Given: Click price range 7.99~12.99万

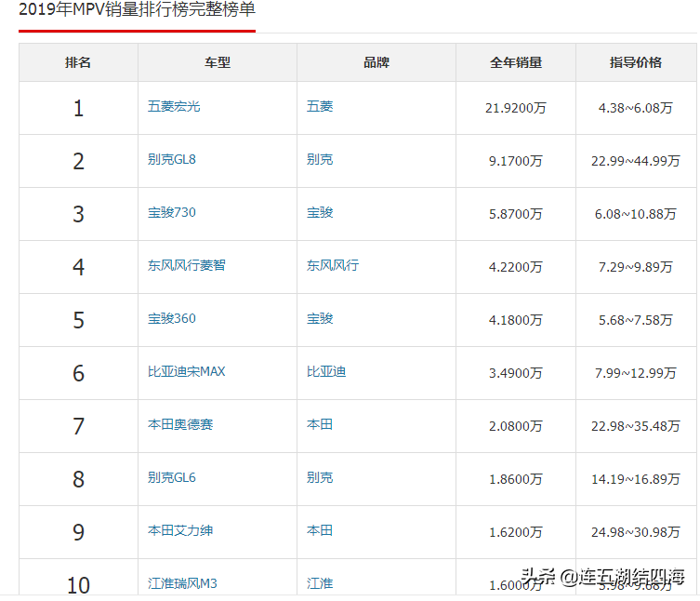Looking at the screenshot, I should pos(636,373).
